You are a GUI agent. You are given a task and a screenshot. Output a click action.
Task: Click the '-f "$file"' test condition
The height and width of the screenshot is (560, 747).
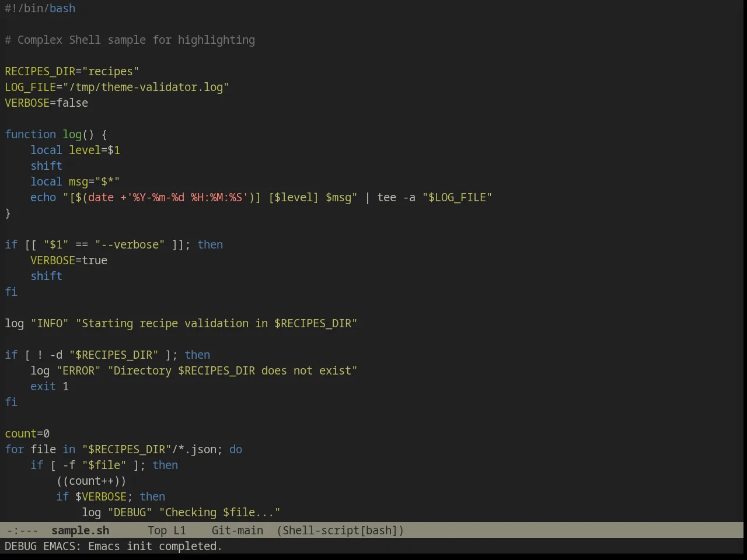95,465
